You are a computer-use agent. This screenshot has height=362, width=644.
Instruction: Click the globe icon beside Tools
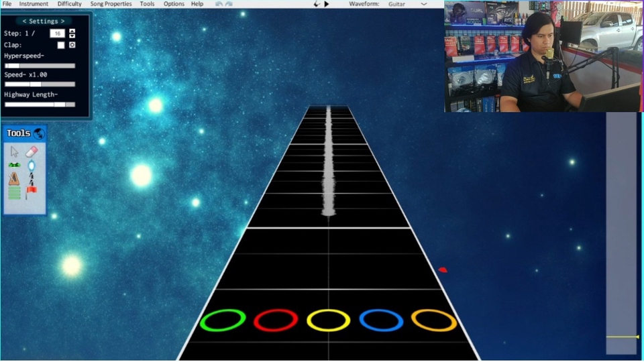(x=39, y=133)
